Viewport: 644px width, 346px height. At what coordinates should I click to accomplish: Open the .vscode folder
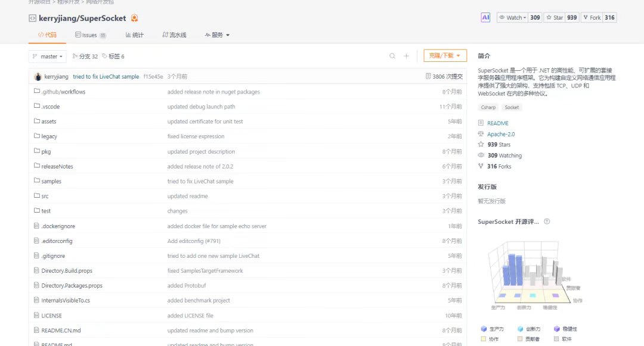[51, 107]
